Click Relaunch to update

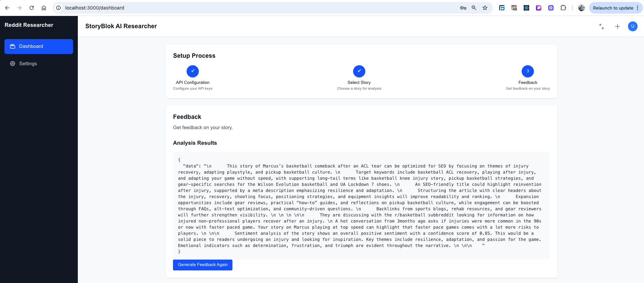click(613, 8)
